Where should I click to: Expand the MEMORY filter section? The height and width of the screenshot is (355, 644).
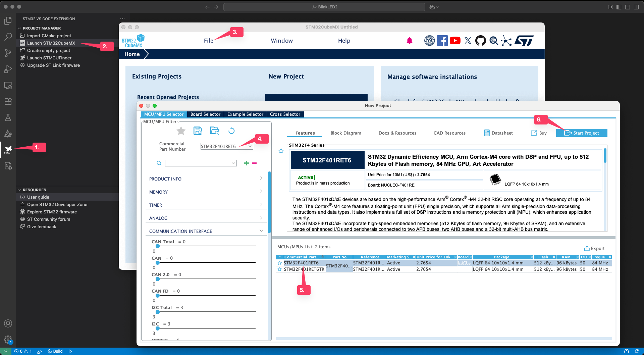(205, 192)
